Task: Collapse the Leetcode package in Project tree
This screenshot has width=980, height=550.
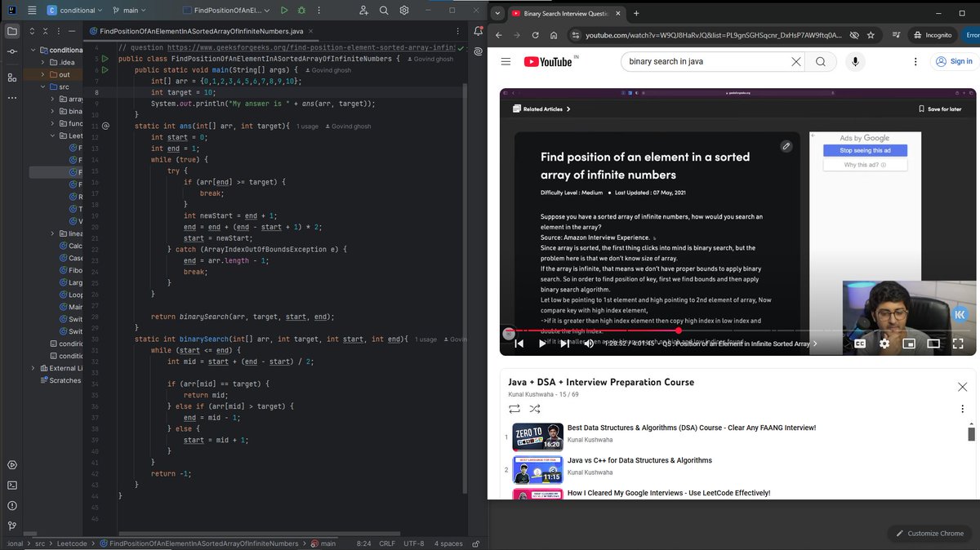Action: pyautogui.click(x=52, y=135)
